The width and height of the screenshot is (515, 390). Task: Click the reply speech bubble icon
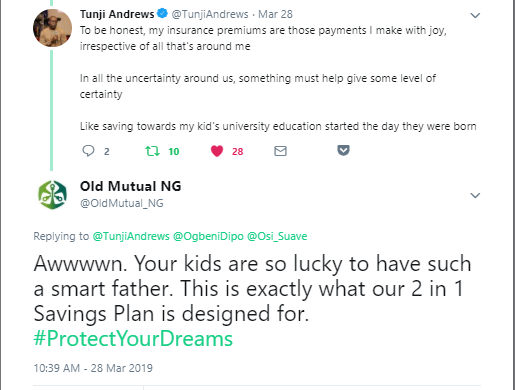(88, 151)
